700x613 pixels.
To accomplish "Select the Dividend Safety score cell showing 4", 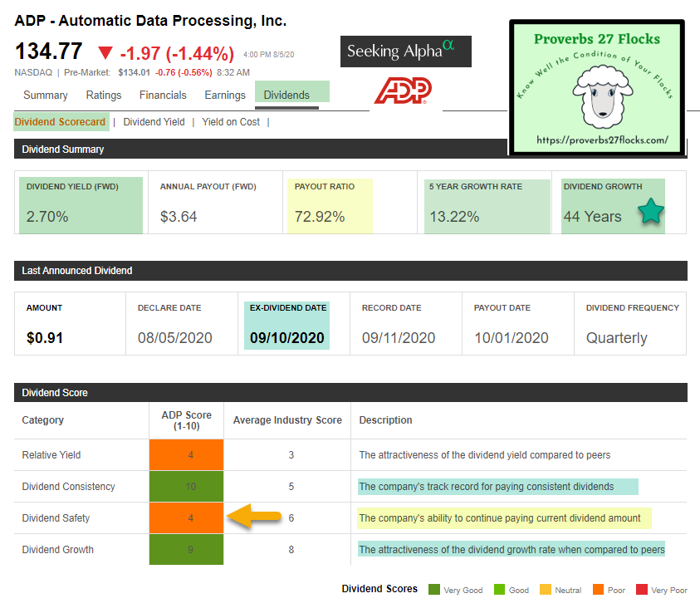I will pos(186,517).
